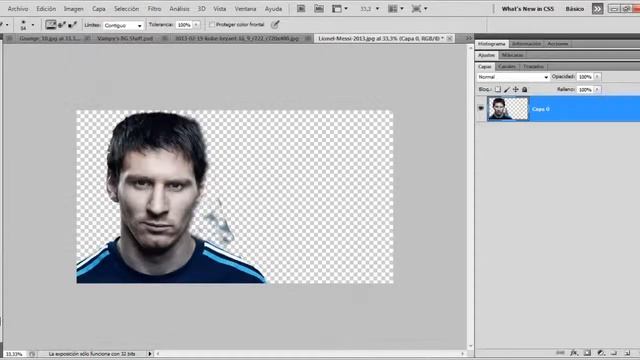This screenshot has height=360, width=640.
Task: Open the arrange documents dropdown
Action: tap(396, 9)
